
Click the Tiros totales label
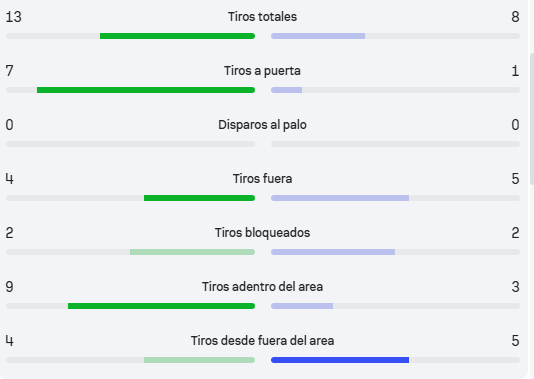(x=262, y=17)
